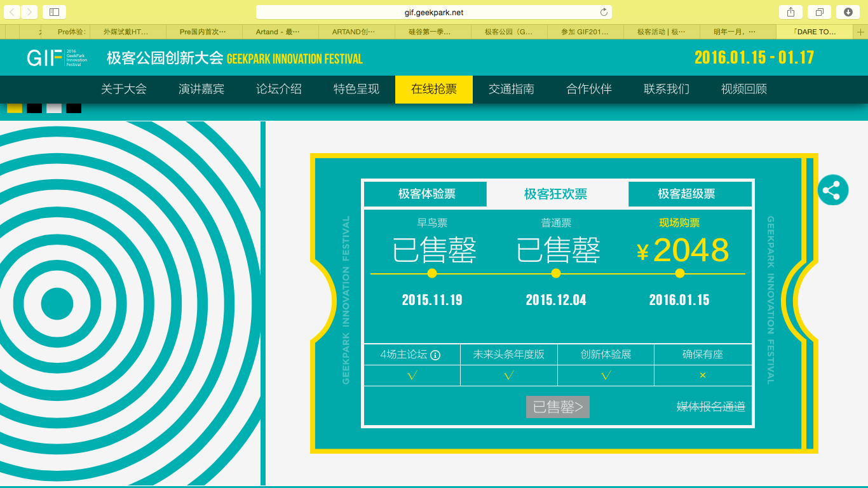Click the info icon next to 4场主论坛
This screenshot has width=868, height=488.
pyautogui.click(x=435, y=355)
